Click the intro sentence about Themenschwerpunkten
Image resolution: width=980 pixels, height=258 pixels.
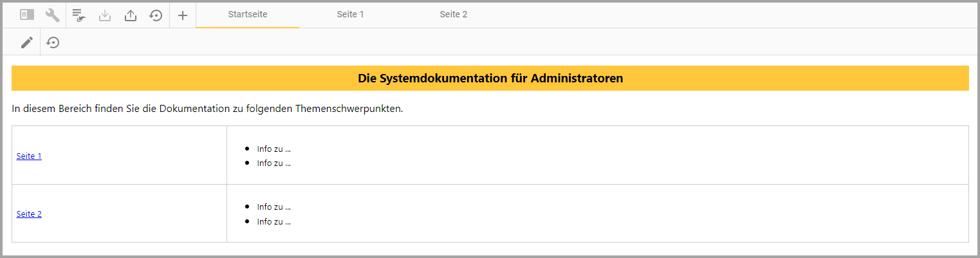coord(207,108)
